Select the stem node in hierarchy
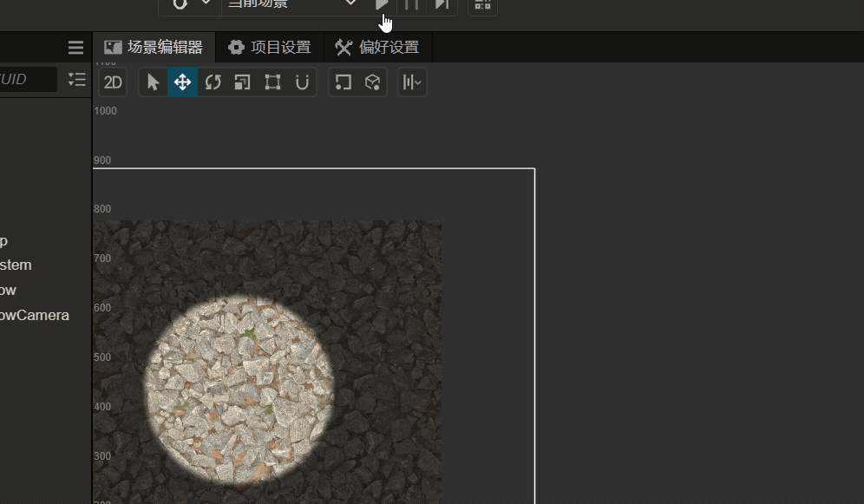The height and width of the screenshot is (504, 864). [16, 265]
